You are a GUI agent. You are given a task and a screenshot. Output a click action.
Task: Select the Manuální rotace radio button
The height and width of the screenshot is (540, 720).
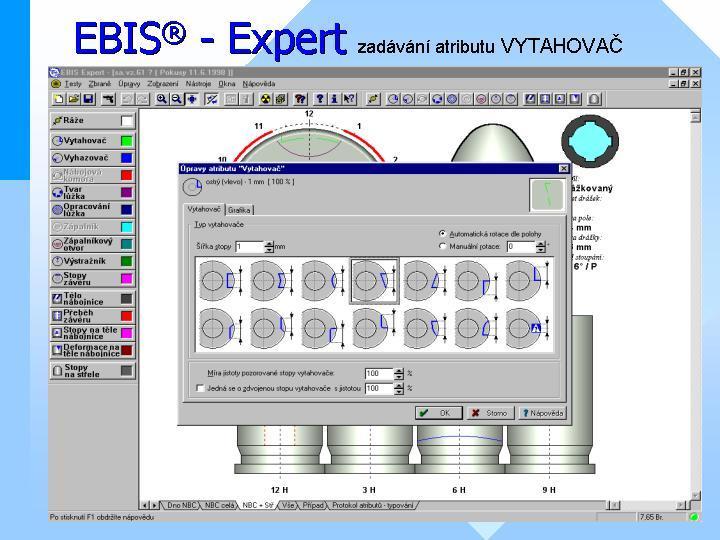442,246
